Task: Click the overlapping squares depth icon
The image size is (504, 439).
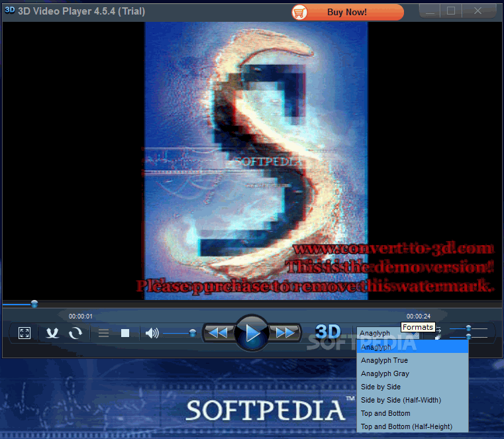Action: pos(438,337)
